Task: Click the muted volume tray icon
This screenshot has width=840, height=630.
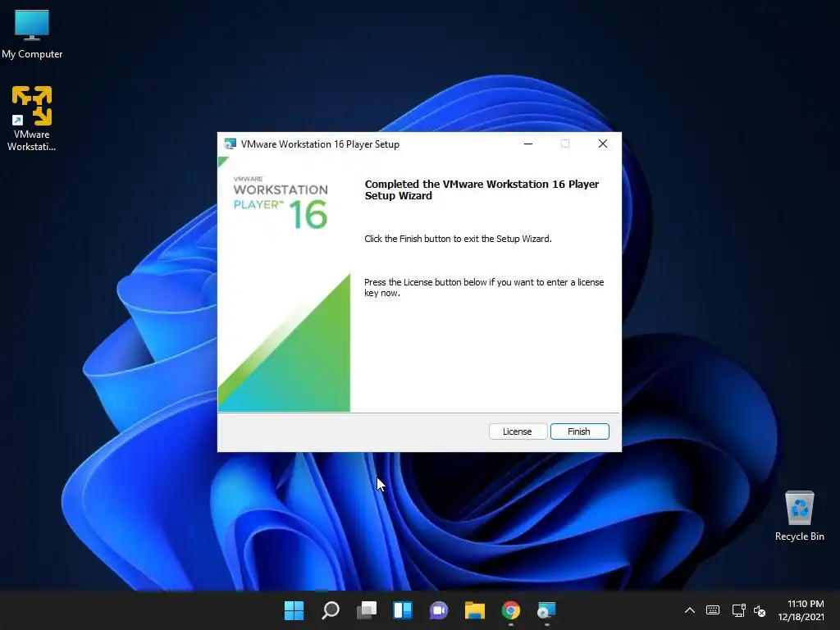Action: [x=760, y=610]
